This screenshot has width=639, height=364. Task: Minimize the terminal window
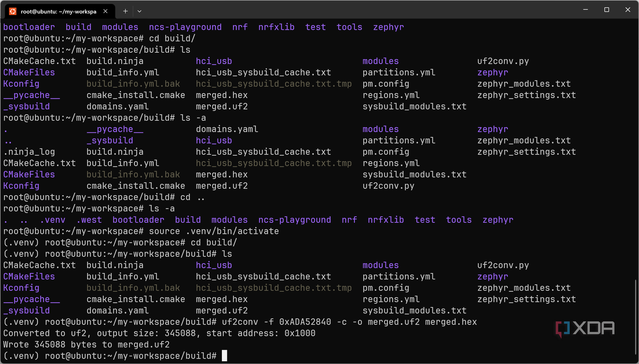586,10
